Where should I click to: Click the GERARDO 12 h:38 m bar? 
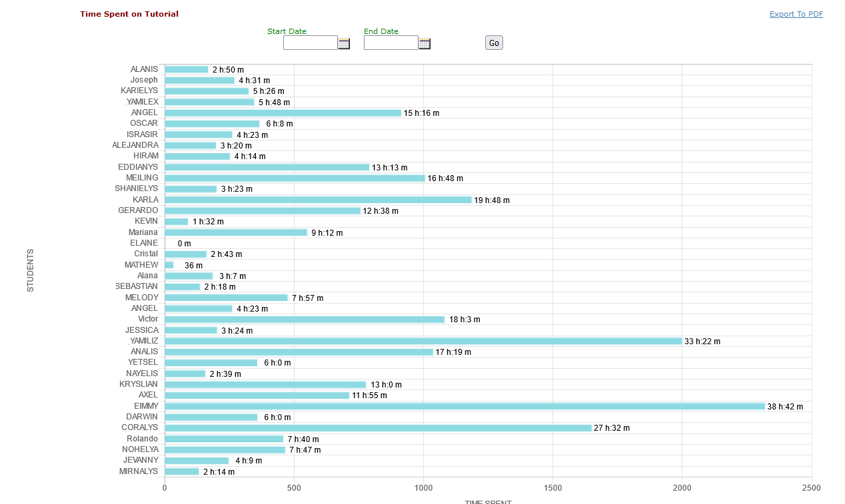[x=262, y=210]
